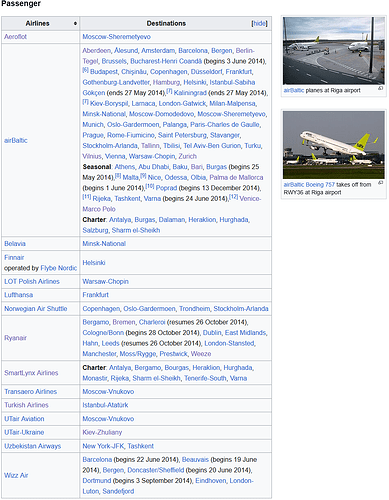Open Gothenburg-Landvetter link
The image size is (389, 500).
(116, 82)
